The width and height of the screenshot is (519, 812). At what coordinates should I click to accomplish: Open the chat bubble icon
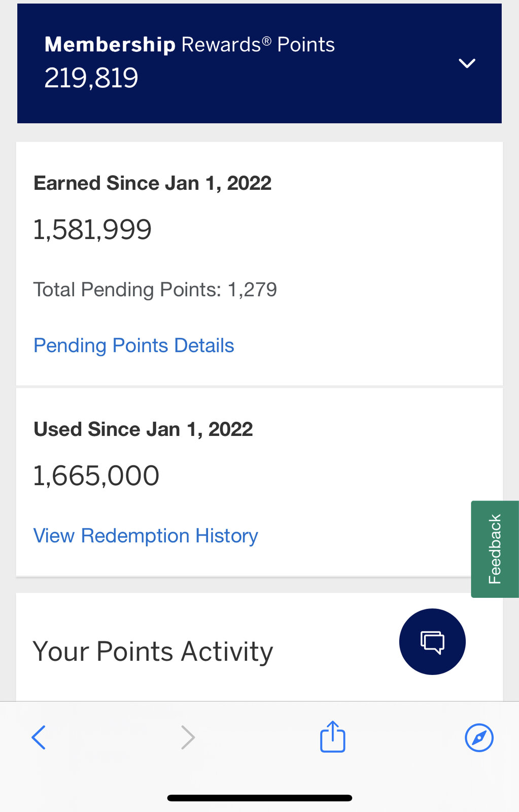tap(432, 641)
